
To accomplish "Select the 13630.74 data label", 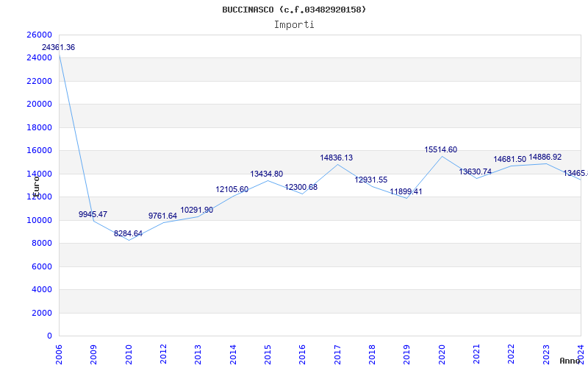I will (475, 171).
